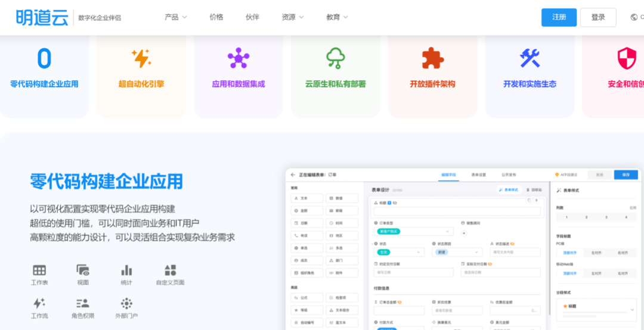Click the 工作流 workflow icon
Viewport: 644px width, 330px height.
pos(39,303)
